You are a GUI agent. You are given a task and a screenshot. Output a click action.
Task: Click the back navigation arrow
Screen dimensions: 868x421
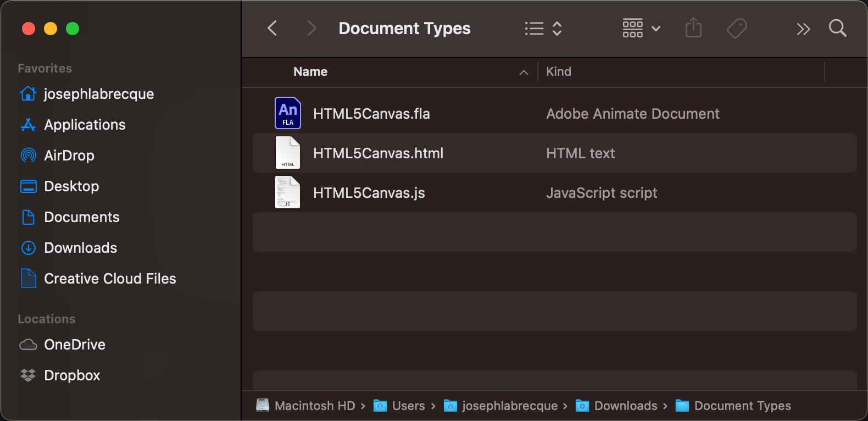click(x=272, y=28)
